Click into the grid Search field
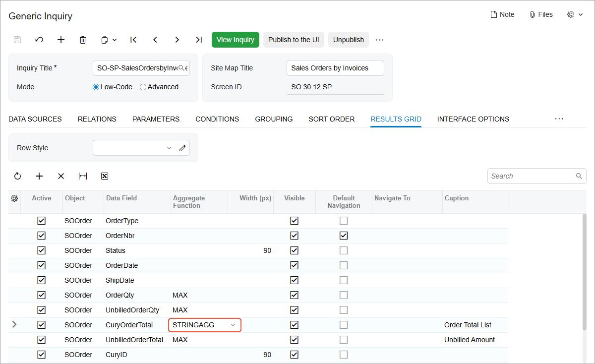Viewport: 595px width, 364px height. (531, 176)
